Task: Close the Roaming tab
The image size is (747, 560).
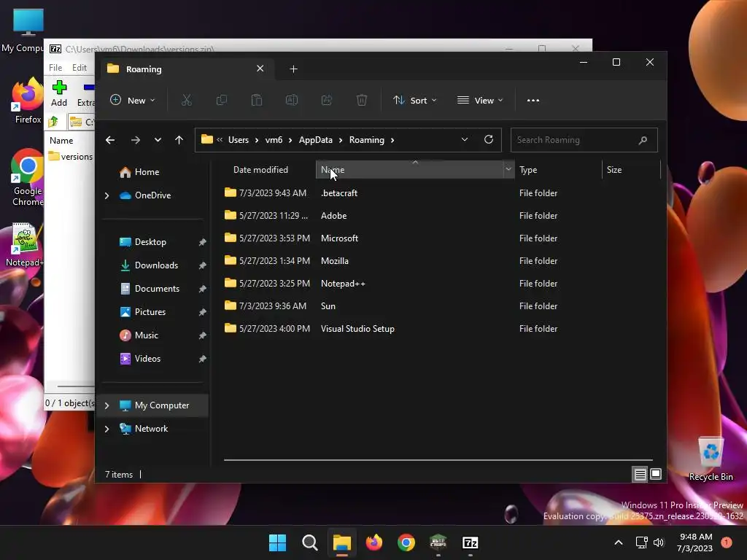Action: [x=260, y=69]
